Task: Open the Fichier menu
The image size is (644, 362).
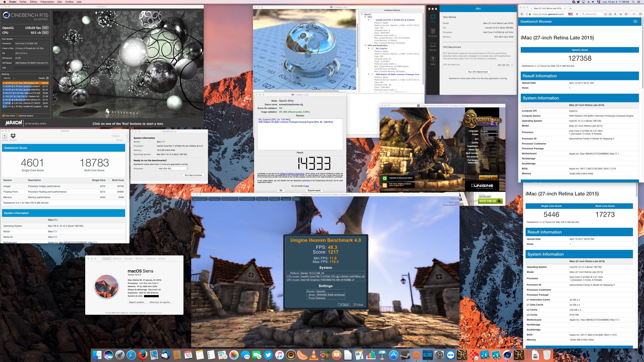Action: click(23, 2)
